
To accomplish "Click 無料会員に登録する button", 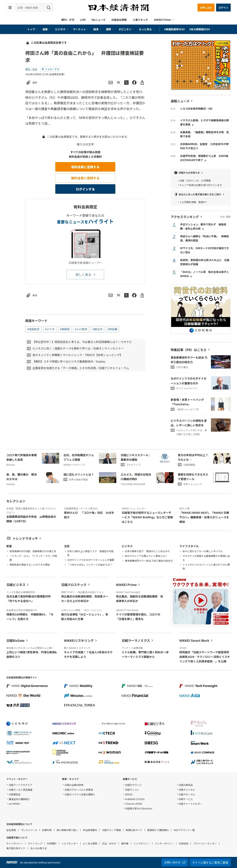I will point(85,178).
